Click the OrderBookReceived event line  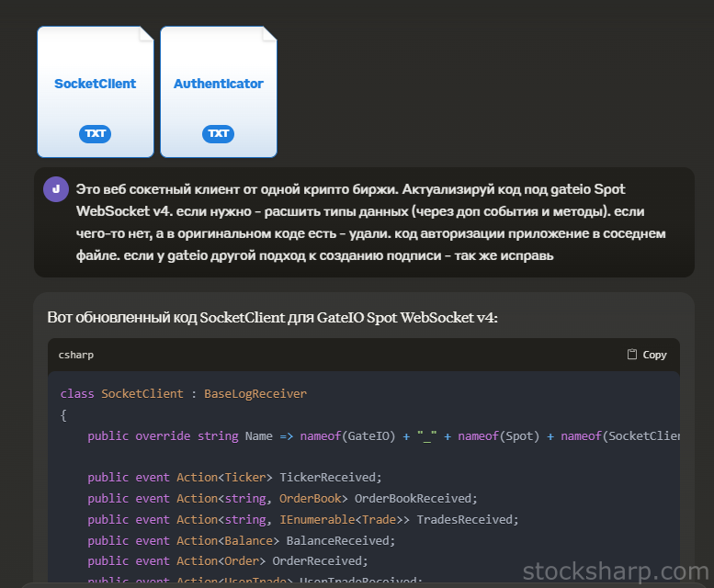pyautogui.click(x=282, y=498)
